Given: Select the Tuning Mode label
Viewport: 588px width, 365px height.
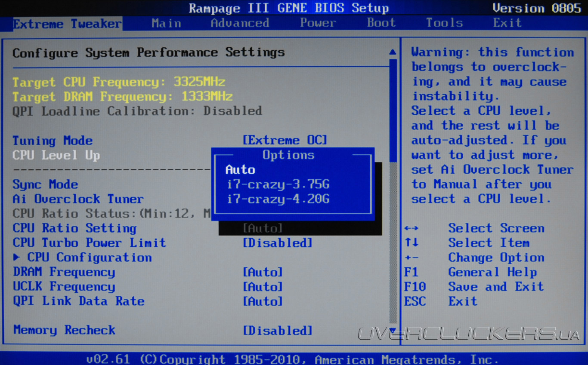Looking at the screenshot, I should (53, 141).
